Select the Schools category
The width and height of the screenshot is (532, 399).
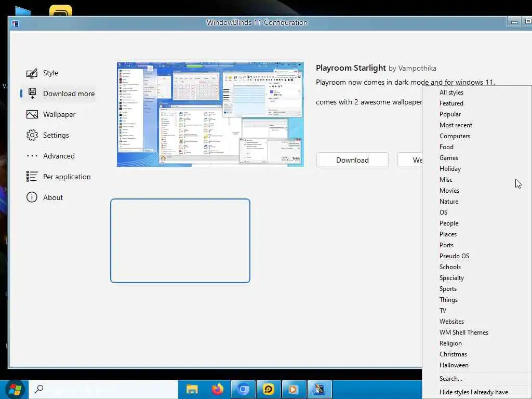click(x=450, y=267)
